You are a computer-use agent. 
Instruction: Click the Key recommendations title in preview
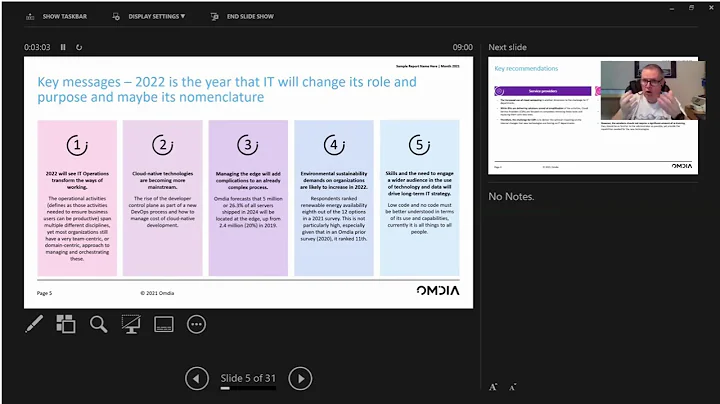(526, 68)
